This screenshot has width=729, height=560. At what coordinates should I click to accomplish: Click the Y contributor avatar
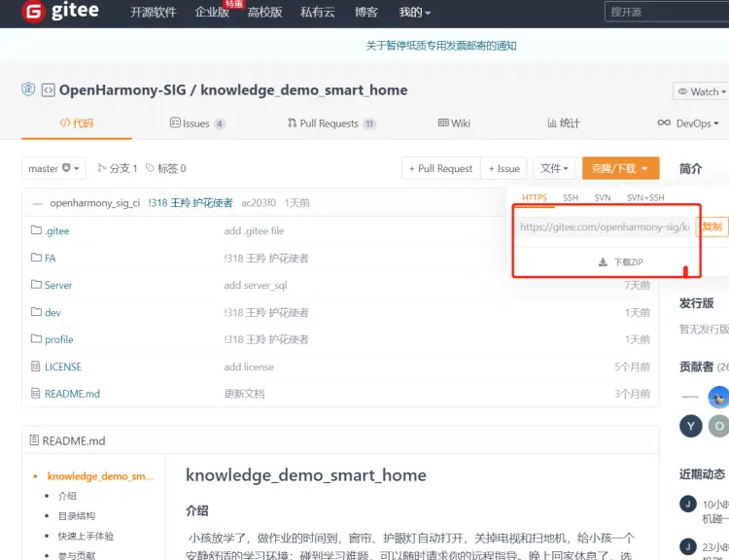click(x=690, y=426)
